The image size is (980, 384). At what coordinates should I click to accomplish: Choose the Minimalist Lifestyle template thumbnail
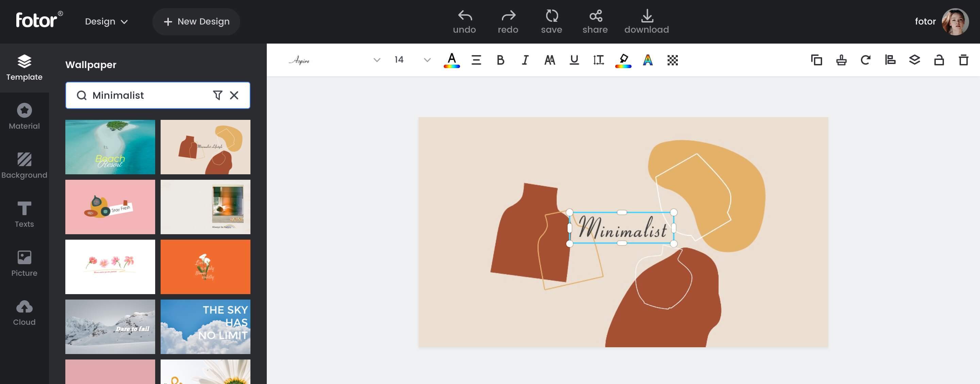(x=206, y=147)
